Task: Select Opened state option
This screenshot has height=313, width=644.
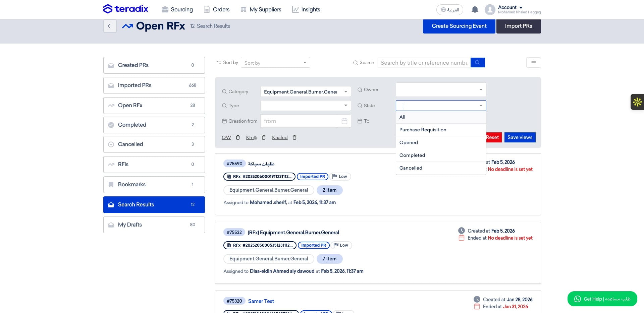Action: click(x=441, y=142)
